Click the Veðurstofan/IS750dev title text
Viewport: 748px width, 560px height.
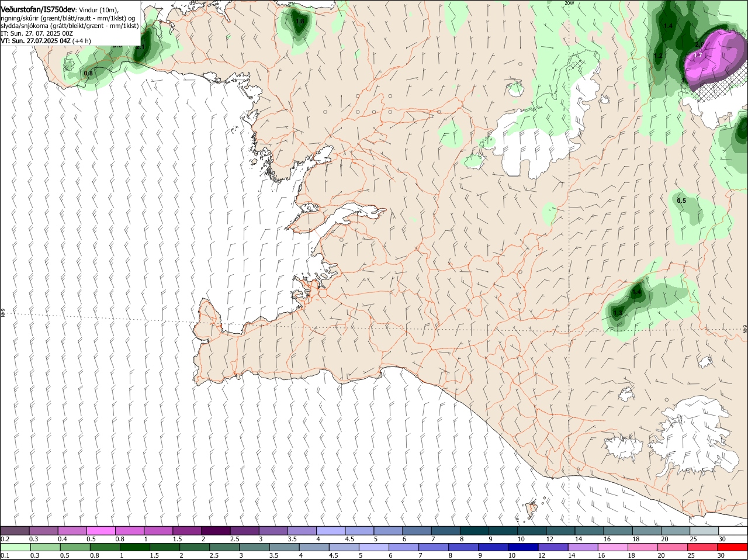[38, 9]
